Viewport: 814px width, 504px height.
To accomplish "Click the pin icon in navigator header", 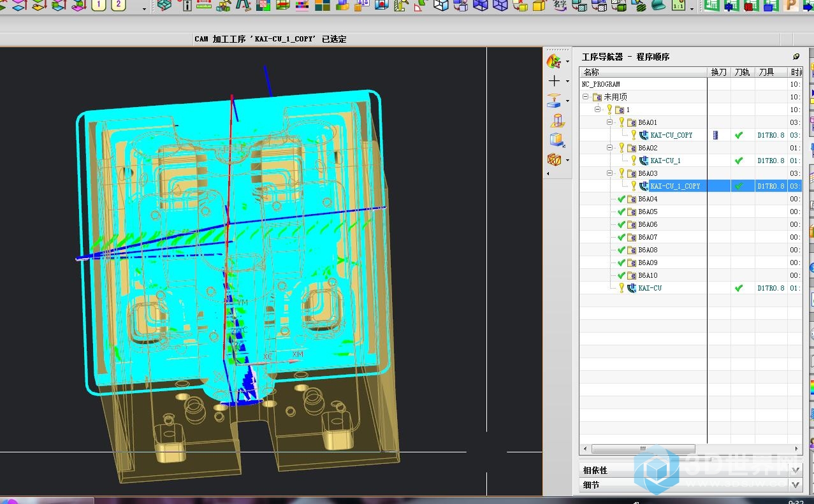I will pyautogui.click(x=796, y=57).
